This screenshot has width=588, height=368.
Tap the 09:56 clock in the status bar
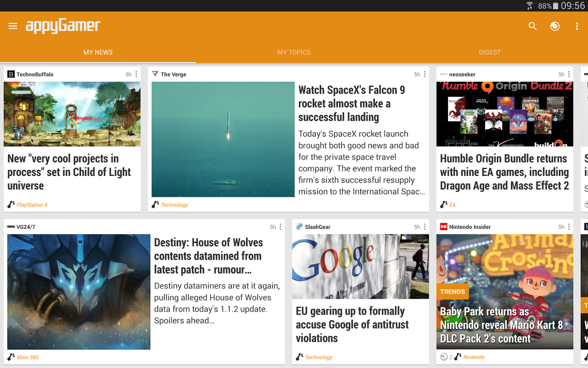point(573,6)
